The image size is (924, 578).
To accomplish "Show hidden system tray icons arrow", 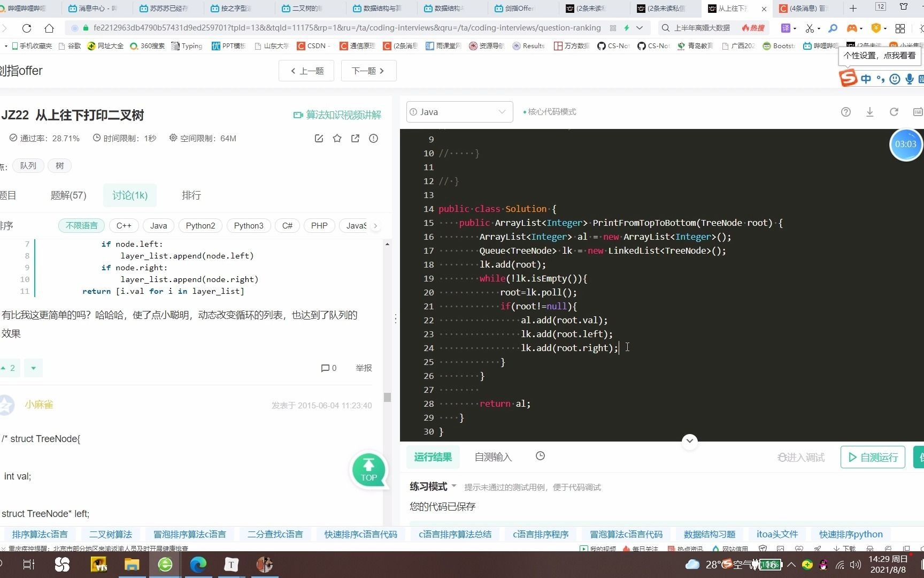I will tap(791, 565).
